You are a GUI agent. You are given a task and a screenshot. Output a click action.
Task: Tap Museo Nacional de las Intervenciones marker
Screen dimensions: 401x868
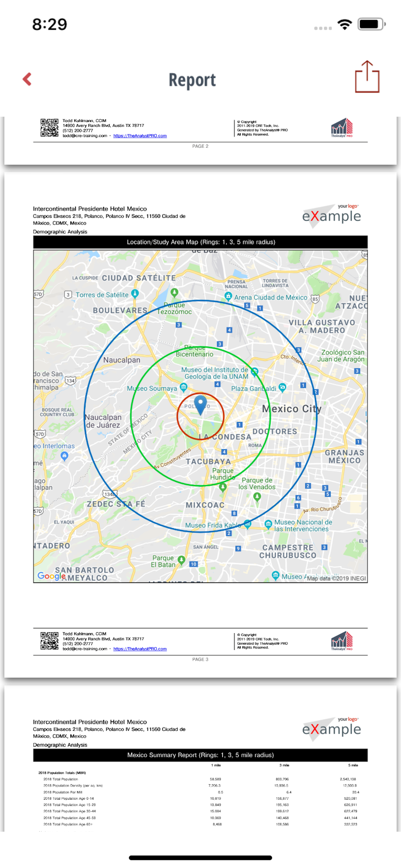click(x=268, y=524)
